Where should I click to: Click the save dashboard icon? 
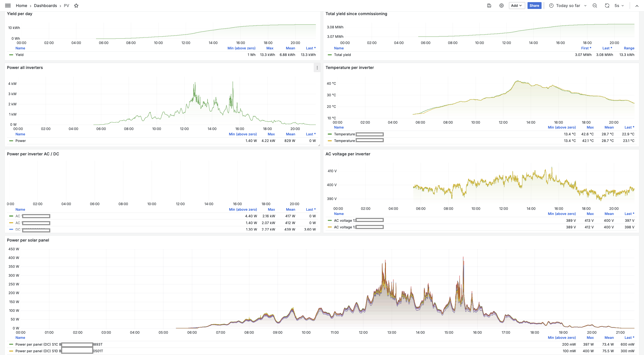489,6
